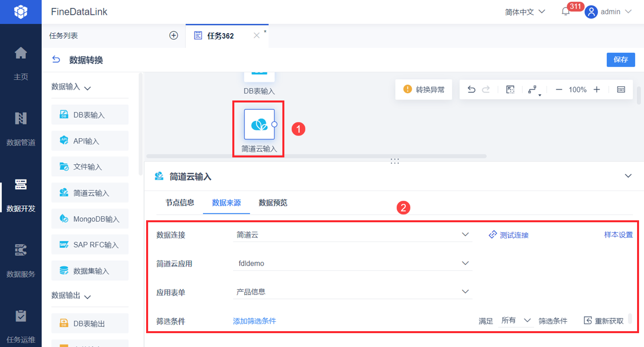The height and width of the screenshot is (347, 644).
Task: Pick MongoDB输入 from the component list
Action: point(90,219)
